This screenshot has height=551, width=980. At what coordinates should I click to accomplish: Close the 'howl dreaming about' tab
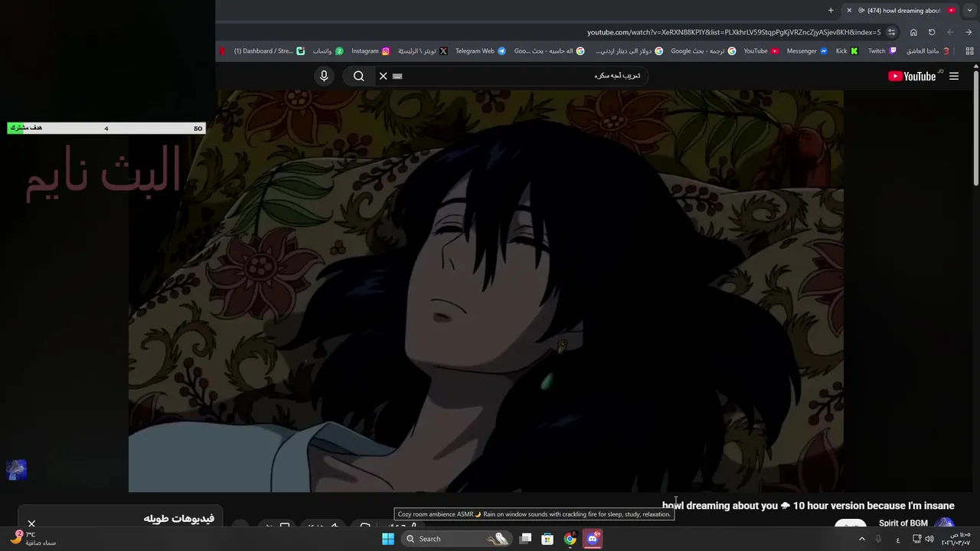point(849,10)
